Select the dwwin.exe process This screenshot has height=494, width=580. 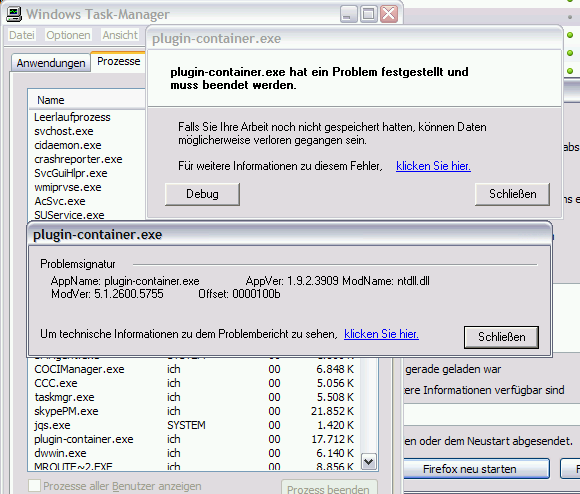point(194,454)
